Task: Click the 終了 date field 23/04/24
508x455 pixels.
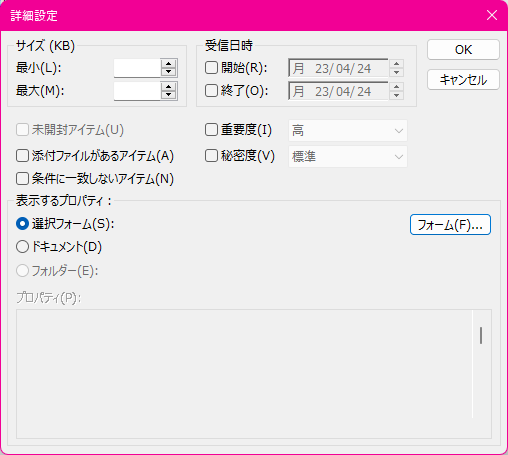Action: (338, 91)
